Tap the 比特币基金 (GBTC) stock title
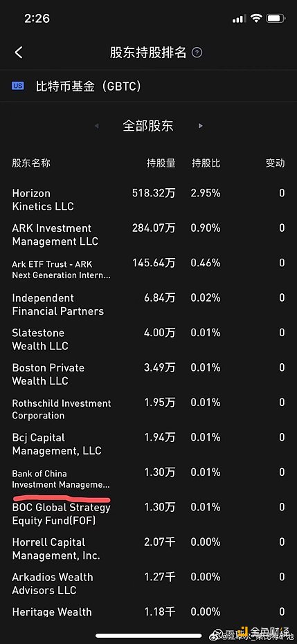The height and width of the screenshot is (644, 297). click(x=89, y=86)
